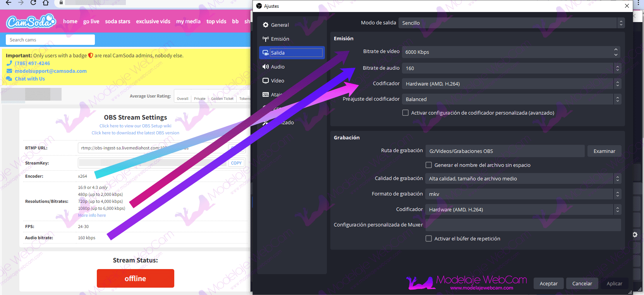Click the phone icon
The width and height of the screenshot is (644, 295).
pos(9,63)
